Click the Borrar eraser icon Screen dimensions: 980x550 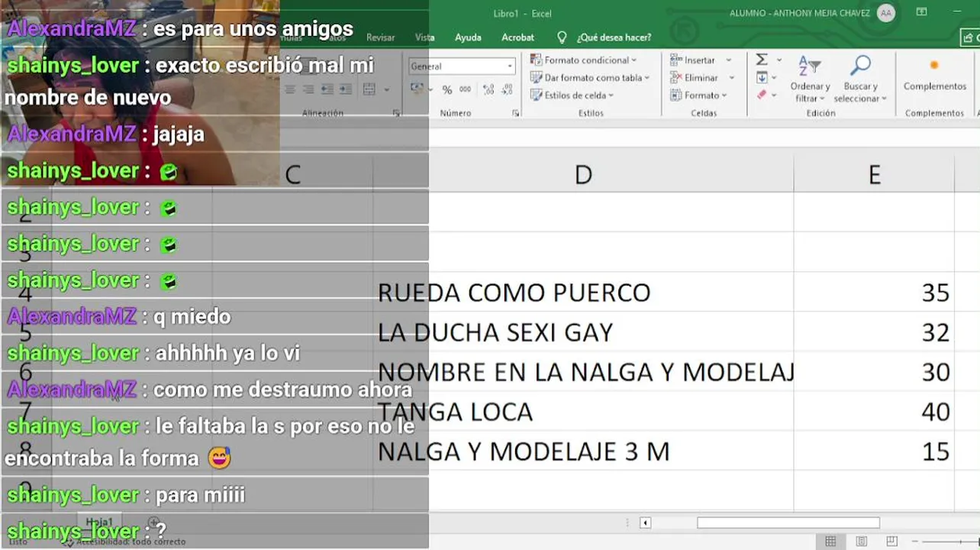762,95
